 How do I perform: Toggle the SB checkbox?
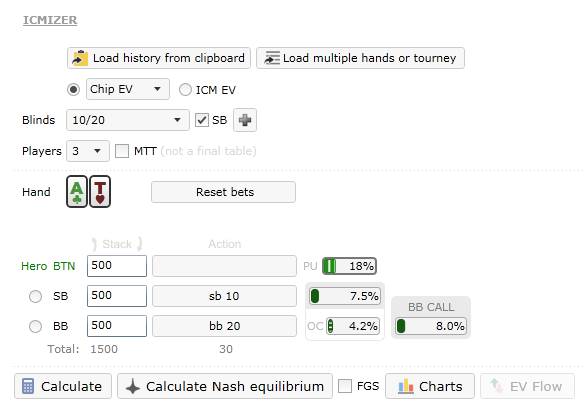pyautogui.click(x=202, y=120)
